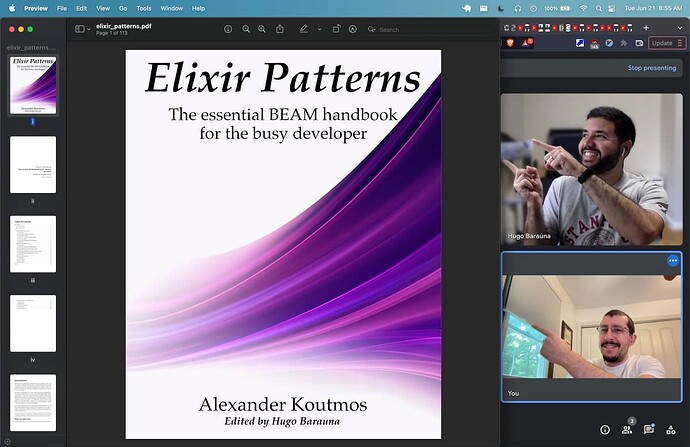Viewport: 690px width, 447px height.
Task: Select page iv thumbnail in sidebar
Action: [33, 323]
